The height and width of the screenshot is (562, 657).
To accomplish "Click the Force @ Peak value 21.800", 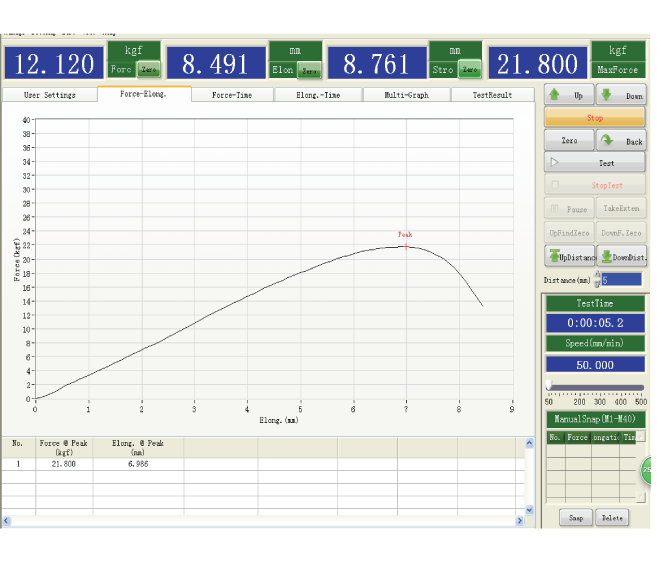I will 64,464.
